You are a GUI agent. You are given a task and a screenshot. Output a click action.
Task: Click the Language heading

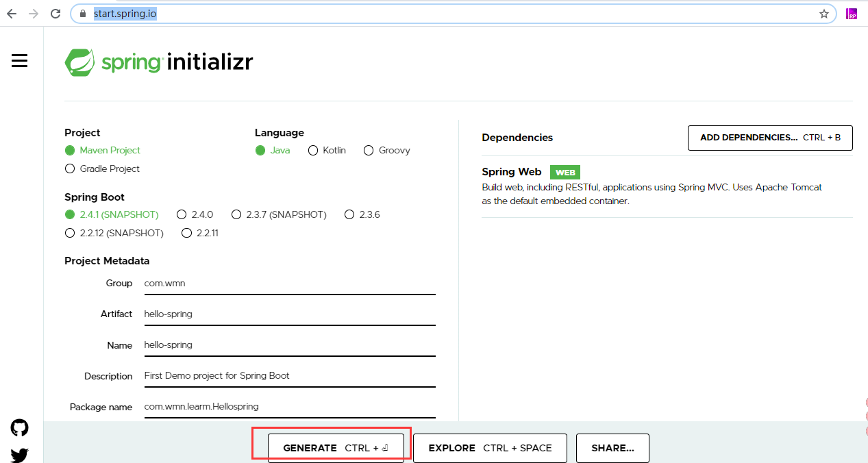click(280, 133)
